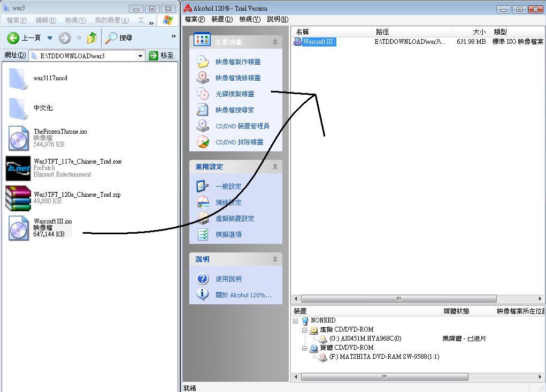
Task: Open Explorer Favorites (我的最愛) menu
Action: pos(112,20)
